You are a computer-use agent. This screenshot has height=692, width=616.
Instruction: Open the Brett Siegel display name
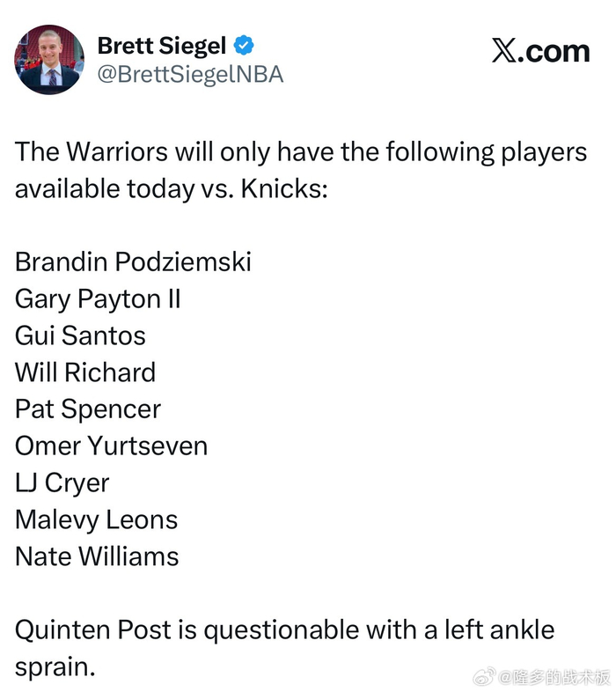161,44
